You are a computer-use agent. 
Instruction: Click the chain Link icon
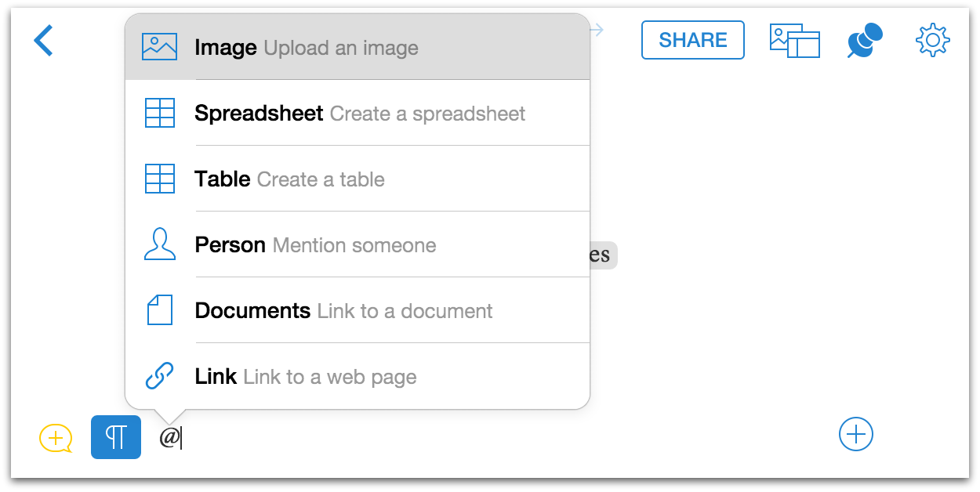160,376
